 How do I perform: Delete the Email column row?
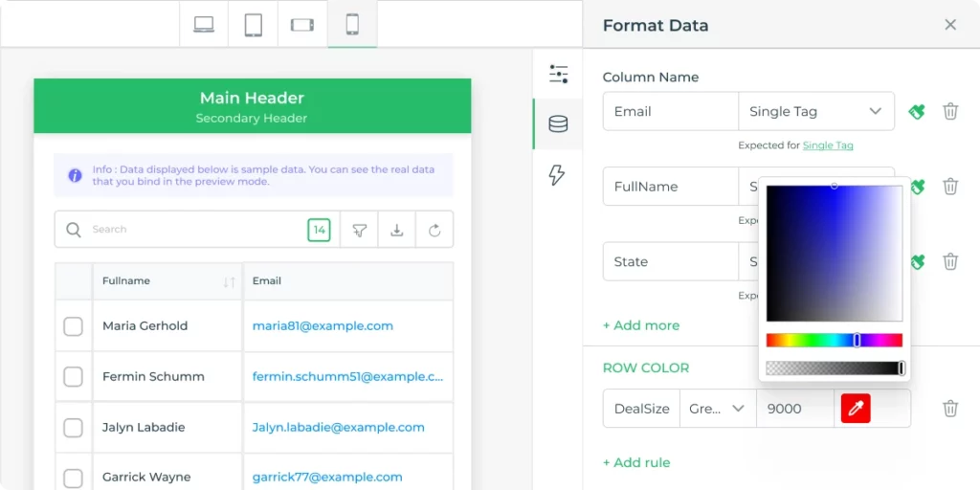950,111
